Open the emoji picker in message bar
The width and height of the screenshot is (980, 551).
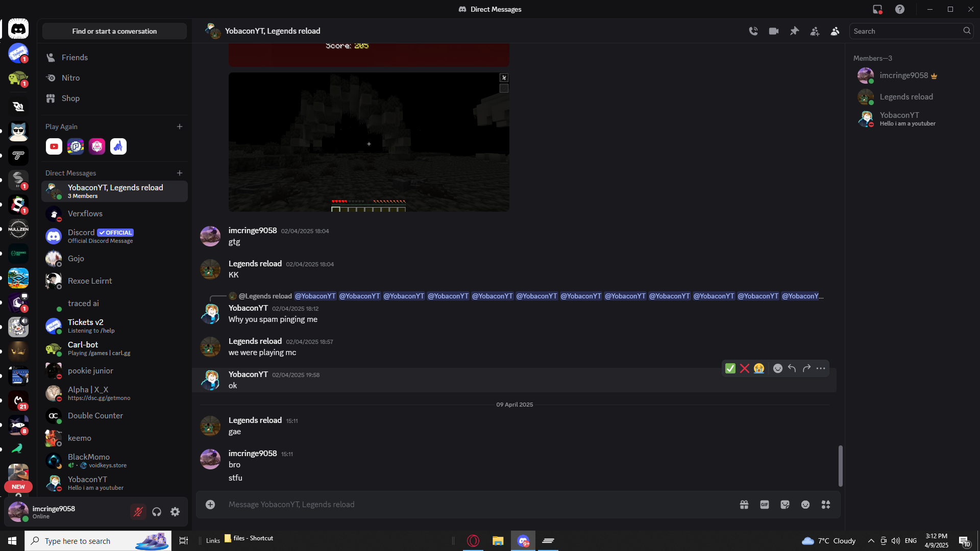click(x=805, y=505)
